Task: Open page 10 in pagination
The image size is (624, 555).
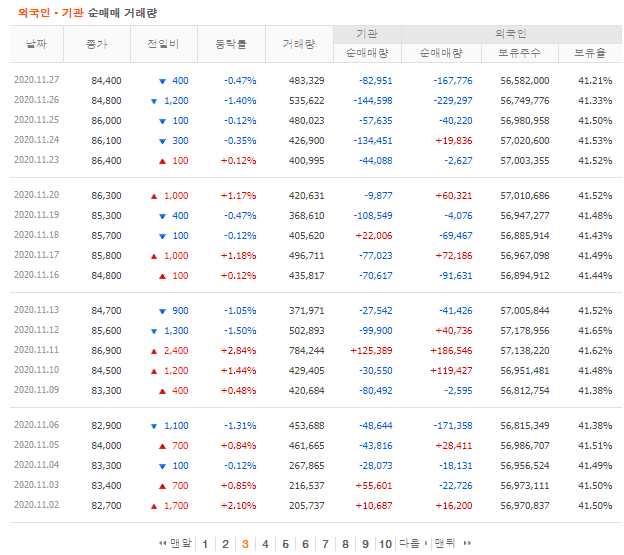Action: coord(385,544)
